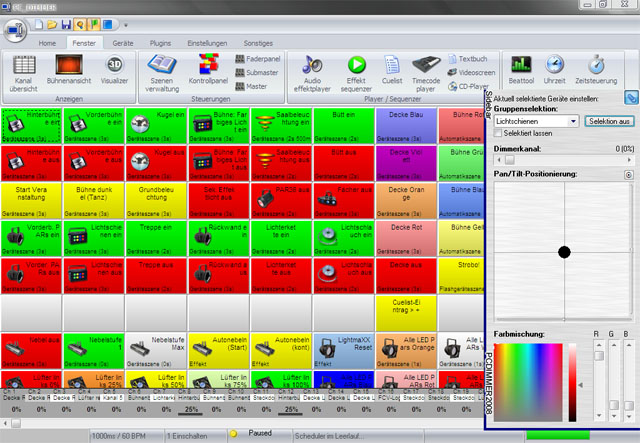Open the Gruppenselektion dropdown list
The width and height of the screenshot is (640, 443).
[x=573, y=120]
